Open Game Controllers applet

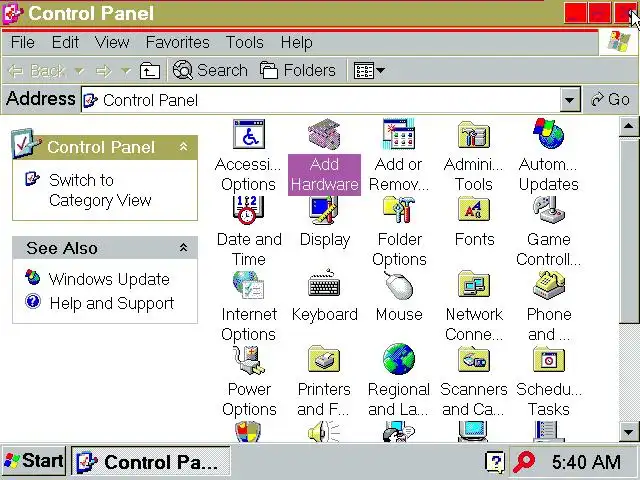click(x=549, y=232)
